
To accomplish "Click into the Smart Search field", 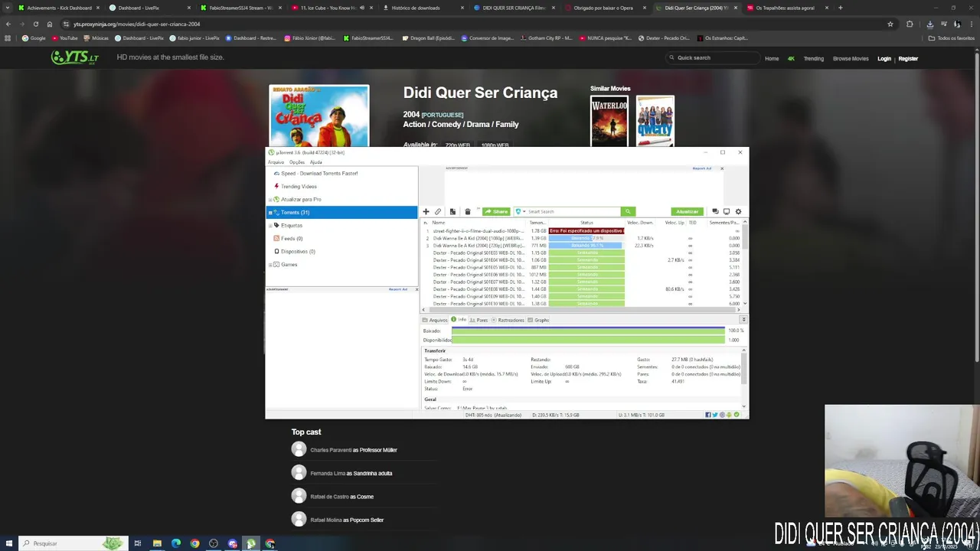I will (x=573, y=211).
